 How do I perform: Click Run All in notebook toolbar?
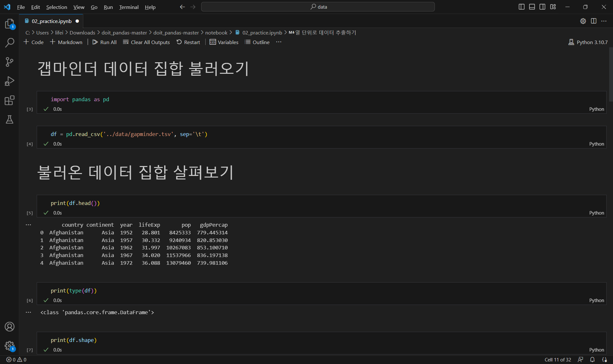pos(104,42)
